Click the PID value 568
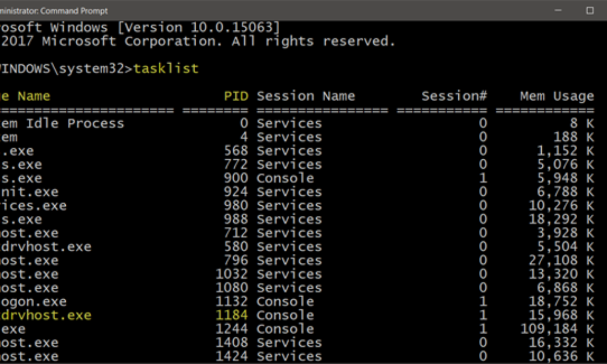The height and width of the screenshot is (364, 607). (x=236, y=151)
